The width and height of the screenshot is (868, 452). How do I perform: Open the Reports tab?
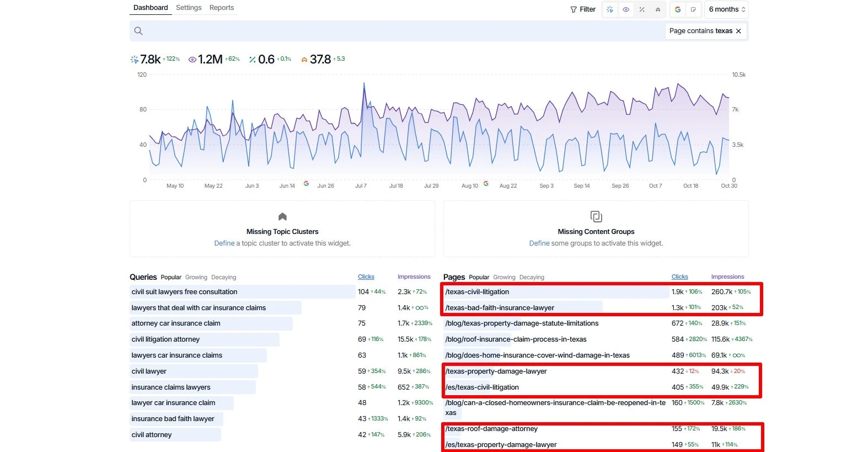[x=222, y=8]
